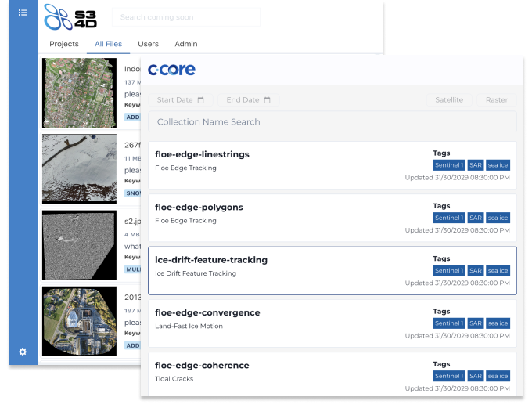Screen dimensions: 532x408
Task: Toggle the Raster filter
Action: pos(496,100)
